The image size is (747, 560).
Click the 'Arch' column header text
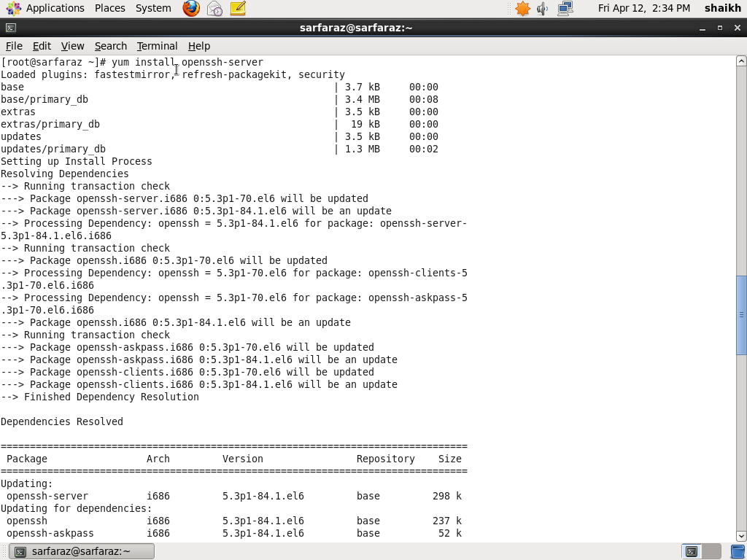point(158,459)
